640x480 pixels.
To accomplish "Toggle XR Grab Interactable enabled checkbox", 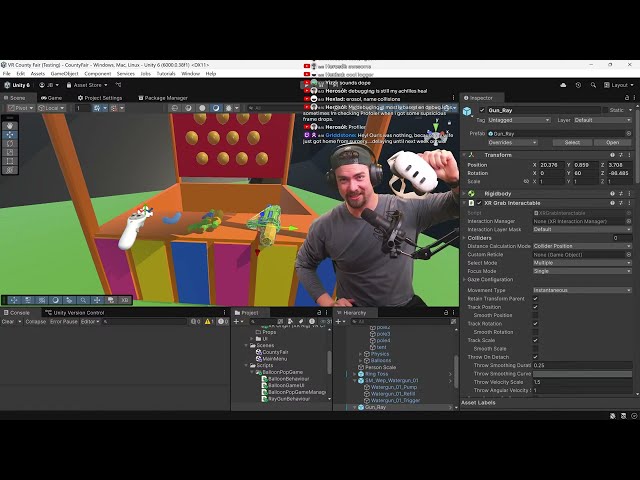I will (480, 203).
